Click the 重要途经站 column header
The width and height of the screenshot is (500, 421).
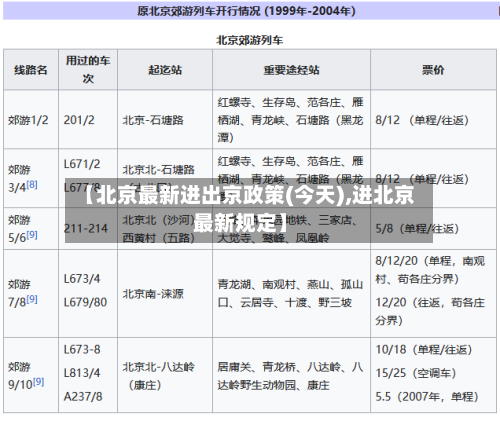[x=291, y=70]
